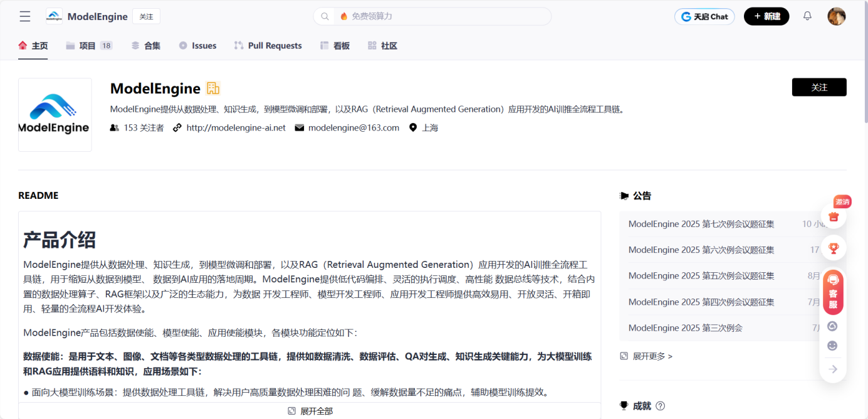Switch to the 主页 tab

33,46
